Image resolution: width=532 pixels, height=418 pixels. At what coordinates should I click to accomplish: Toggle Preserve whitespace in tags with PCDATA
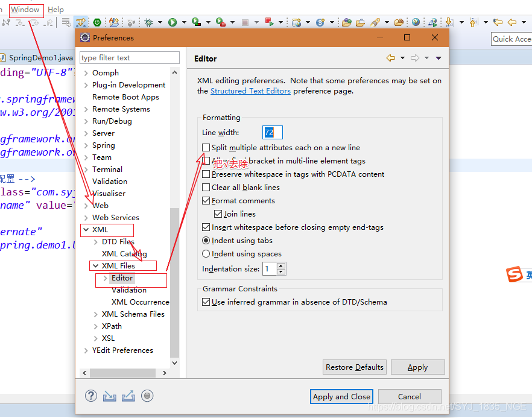click(x=206, y=174)
